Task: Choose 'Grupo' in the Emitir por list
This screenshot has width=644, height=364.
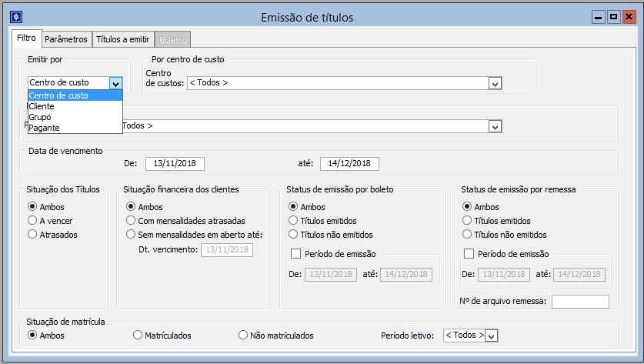Action: click(x=40, y=117)
